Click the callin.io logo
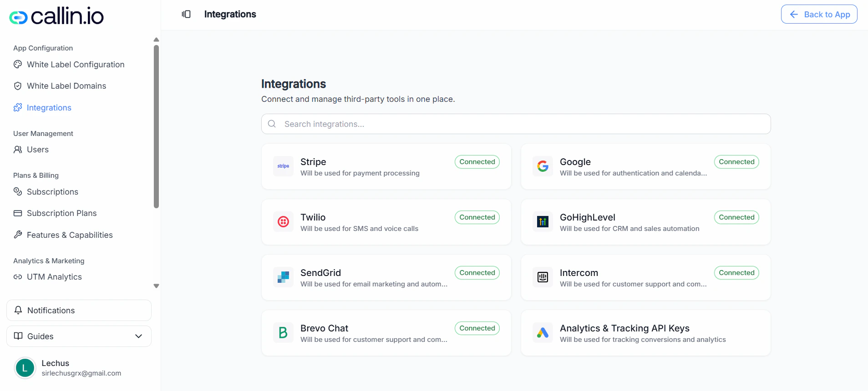Screen dimensions: 868x391 click(56, 16)
